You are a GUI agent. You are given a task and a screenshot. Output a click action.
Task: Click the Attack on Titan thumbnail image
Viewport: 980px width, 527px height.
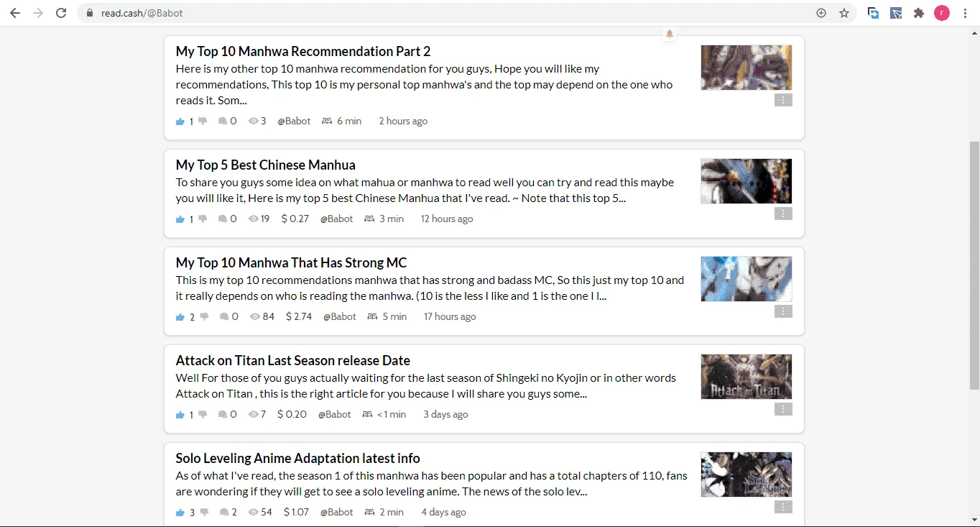coord(746,377)
